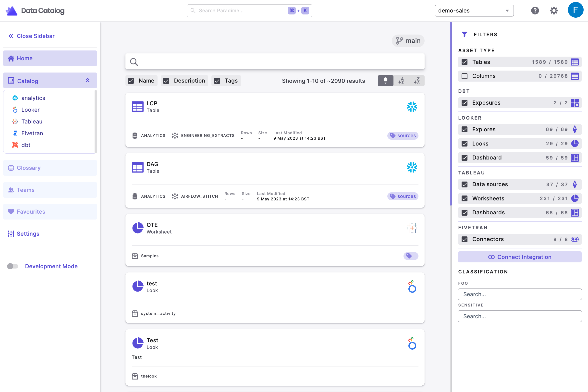
Task: Uncheck the Connectors filter checkbox
Action: click(x=464, y=239)
